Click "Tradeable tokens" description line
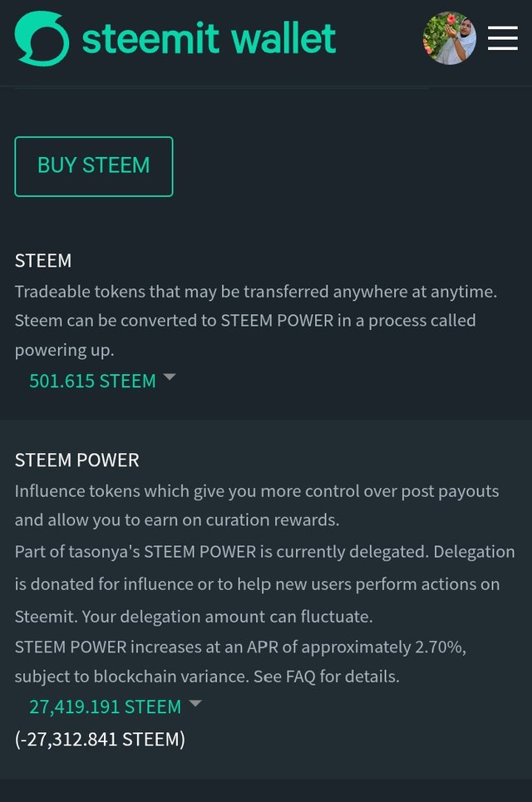This screenshot has height=802, width=532. pyautogui.click(x=256, y=292)
